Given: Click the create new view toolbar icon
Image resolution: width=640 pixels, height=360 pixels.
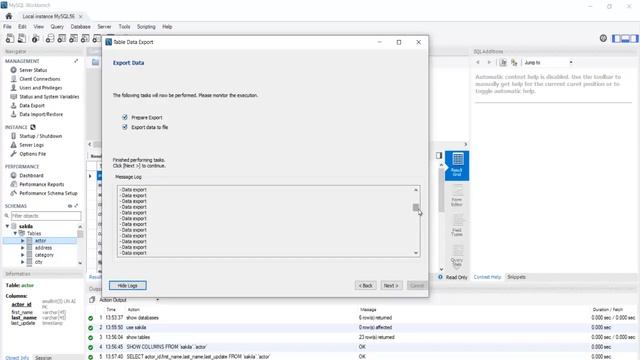Looking at the screenshot, I should 73,39.
